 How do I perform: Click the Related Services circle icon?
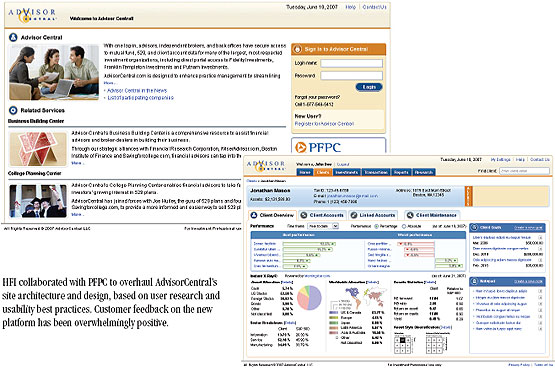[13, 110]
